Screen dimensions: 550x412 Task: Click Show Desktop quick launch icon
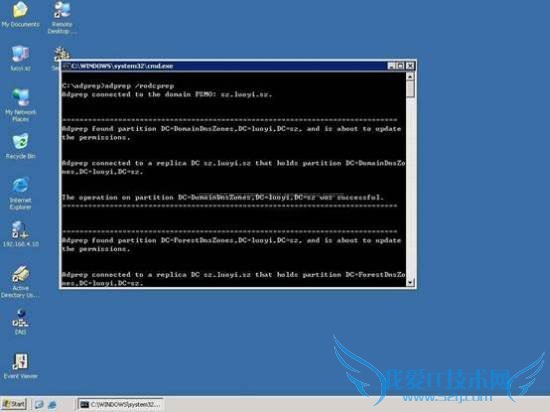pyautogui.click(x=39, y=405)
